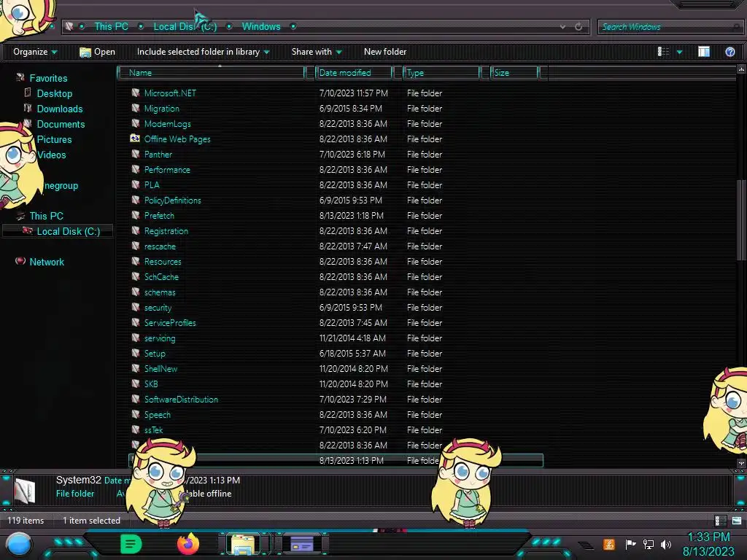The width and height of the screenshot is (747, 560).
Task: Click the Prefetch folder icon
Action: pos(135,215)
